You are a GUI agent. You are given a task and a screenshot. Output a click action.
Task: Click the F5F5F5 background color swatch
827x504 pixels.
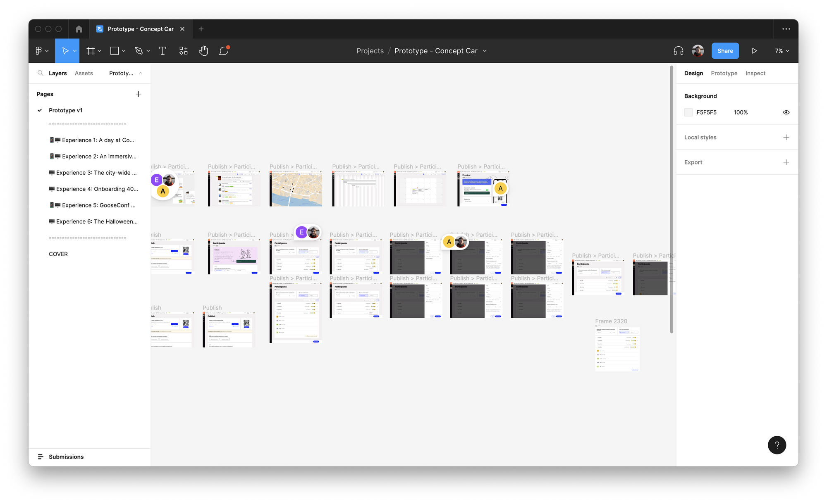click(x=688, y=112)
